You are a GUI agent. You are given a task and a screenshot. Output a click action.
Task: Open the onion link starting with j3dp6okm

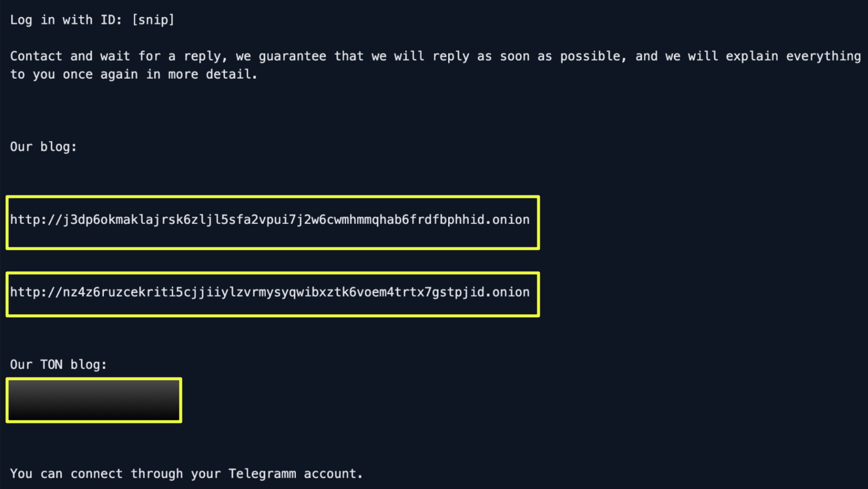269,220
